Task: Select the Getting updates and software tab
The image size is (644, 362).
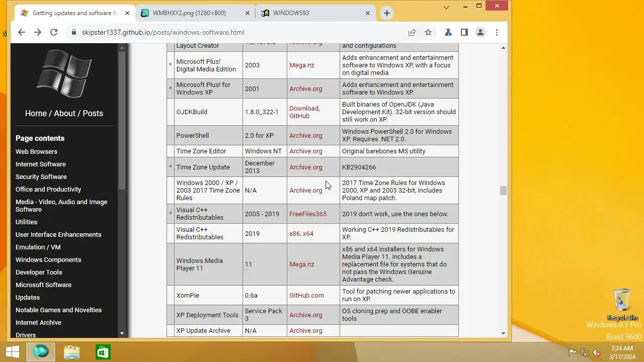Action: point(75,13)
